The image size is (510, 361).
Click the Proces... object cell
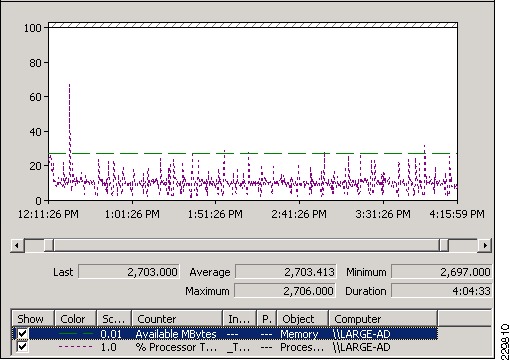[x=302, y=347]
